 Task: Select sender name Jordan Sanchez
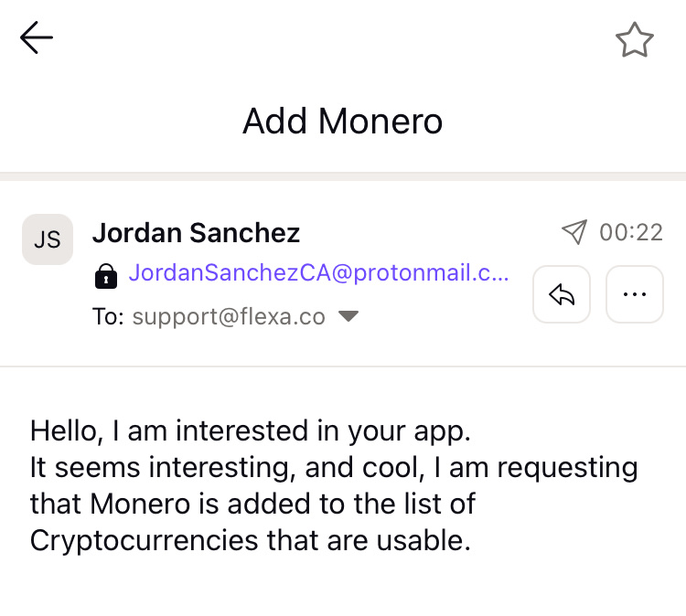[x=196, y=233]
